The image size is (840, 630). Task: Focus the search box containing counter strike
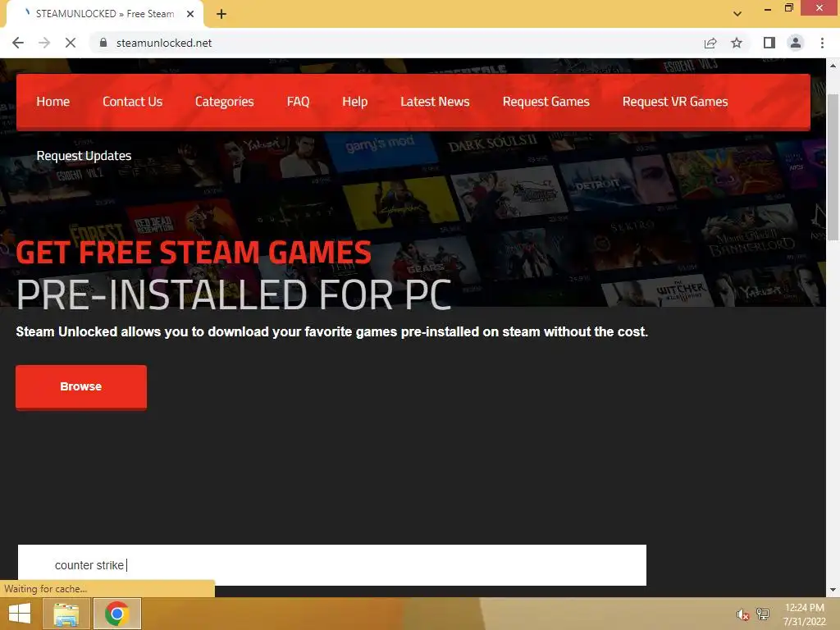point(332,565)
